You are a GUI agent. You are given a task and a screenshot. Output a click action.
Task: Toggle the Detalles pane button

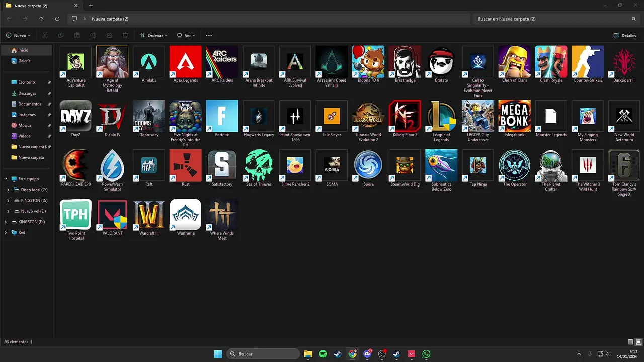click(x=625, y=35)
